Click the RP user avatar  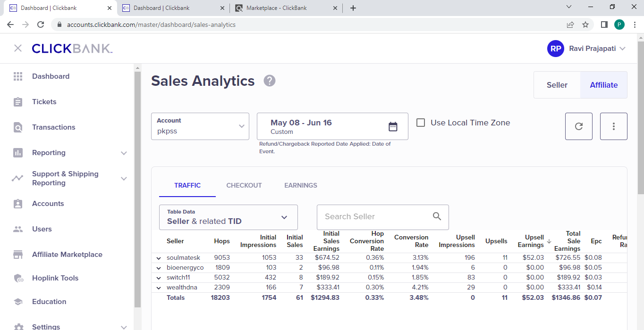click(x=556, y=49)
